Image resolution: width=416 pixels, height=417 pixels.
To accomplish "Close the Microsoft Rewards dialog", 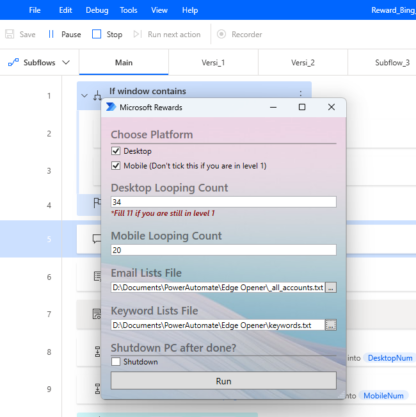I will 331,107.
